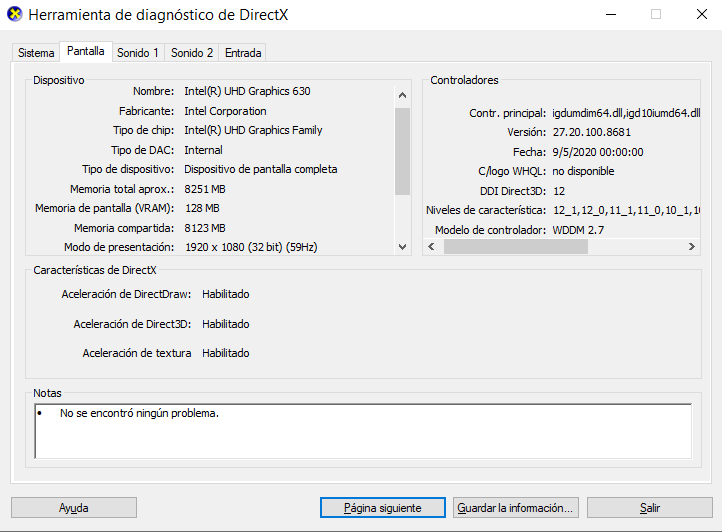
Task: Open the Sonido 1 tab
Action: pyautogui.click(x=138, y=53)
